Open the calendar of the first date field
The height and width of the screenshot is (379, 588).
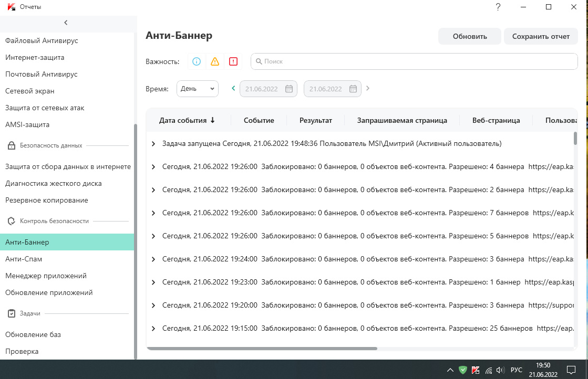click(x=289, y=89)
